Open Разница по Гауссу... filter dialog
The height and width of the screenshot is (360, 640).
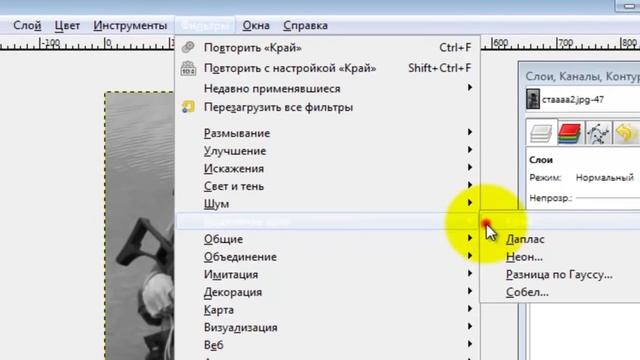559,274
